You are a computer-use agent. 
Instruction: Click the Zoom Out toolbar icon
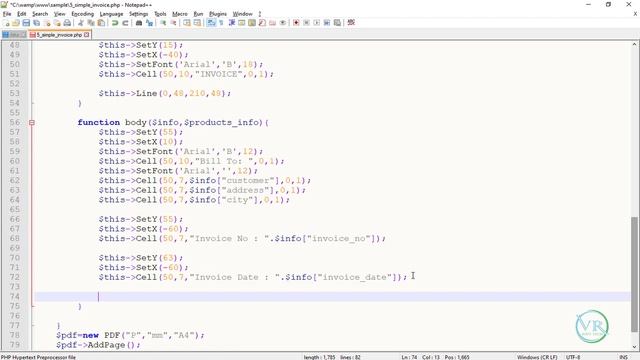(x=173, y=23)
